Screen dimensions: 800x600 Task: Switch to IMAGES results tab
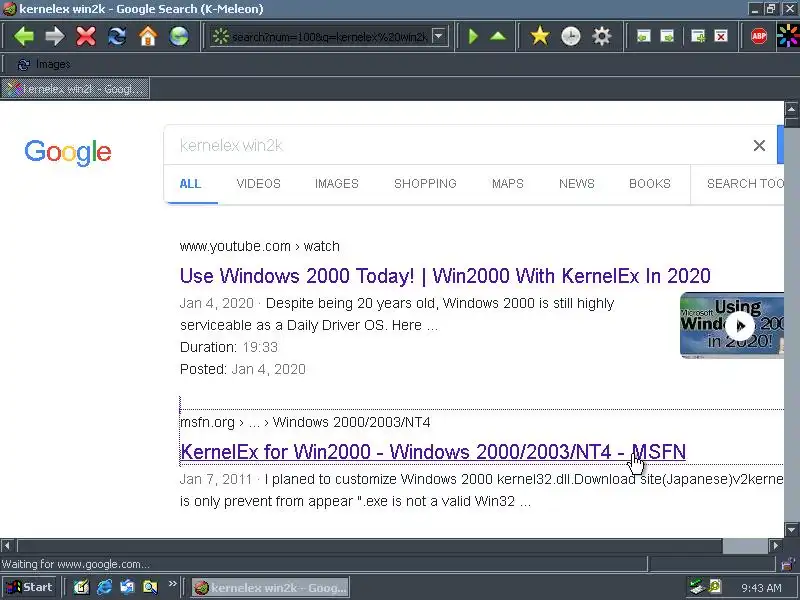click(x=337, y=184)
